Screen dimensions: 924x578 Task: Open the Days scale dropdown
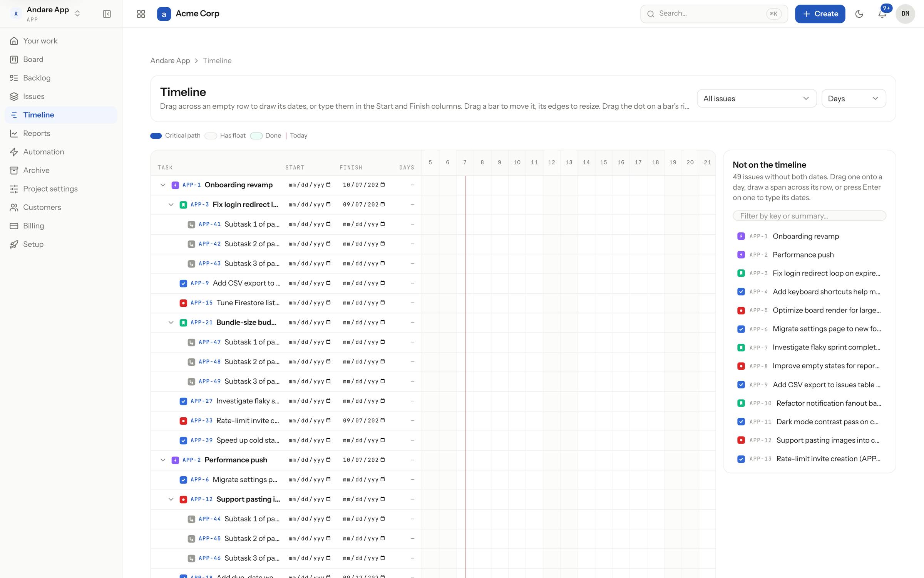(854, 99)
